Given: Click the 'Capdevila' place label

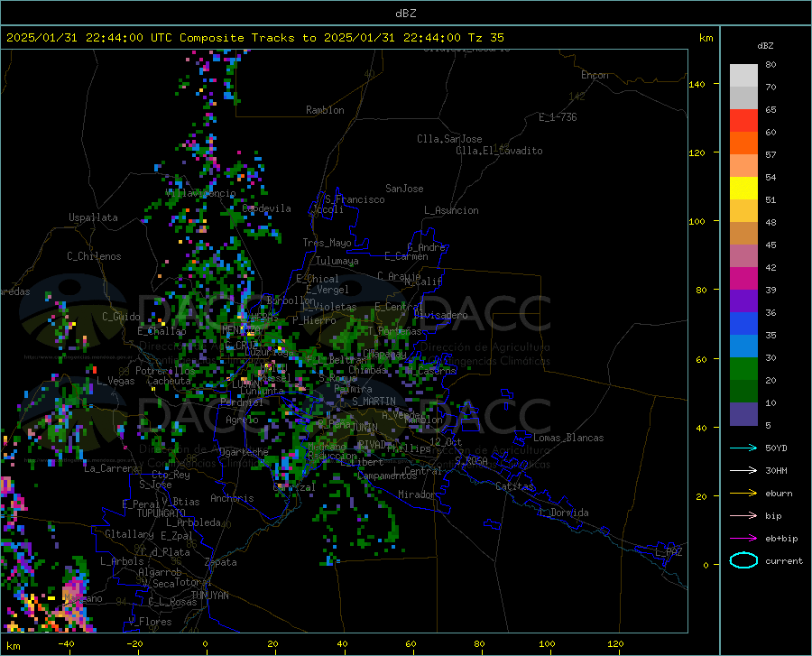Looking at the screenshot, I should (x=266, y=208).
